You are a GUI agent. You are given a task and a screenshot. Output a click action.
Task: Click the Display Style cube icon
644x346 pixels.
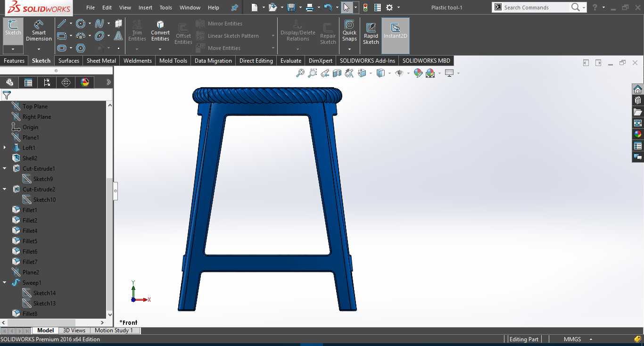click(380, 73)
